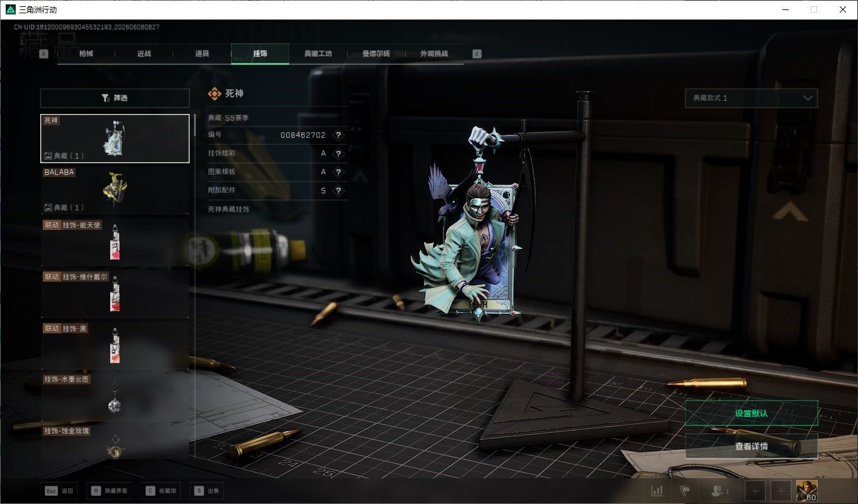
Task: Click the 设置默认 button
Action: coord(752,413)
